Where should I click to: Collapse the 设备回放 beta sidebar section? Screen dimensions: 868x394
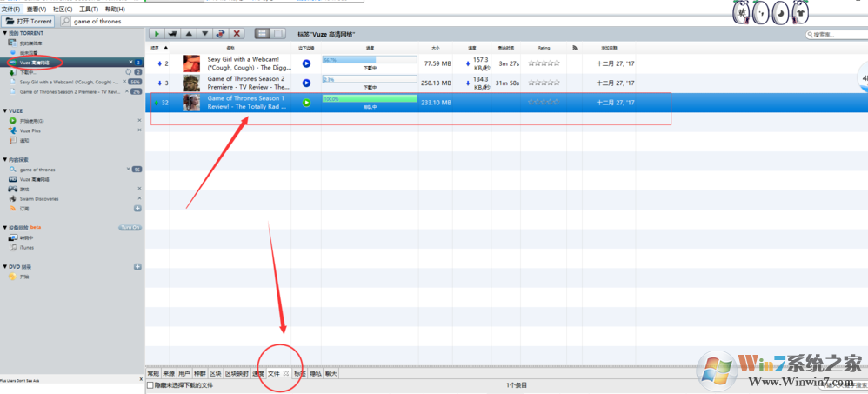[5, 227]
